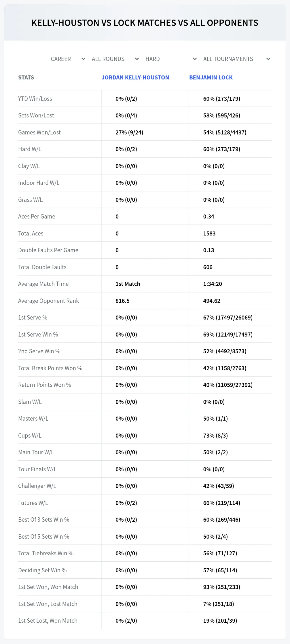The width and height of the screenshot is (290, 644).
Task: Click the chevron arrow next to HARD
Action: click(x=195, y=59)
